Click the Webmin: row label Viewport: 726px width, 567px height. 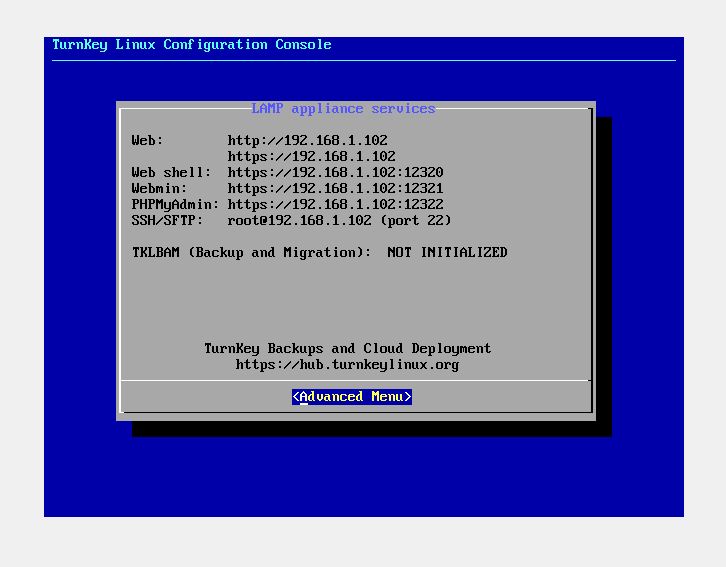click(159, 189)
